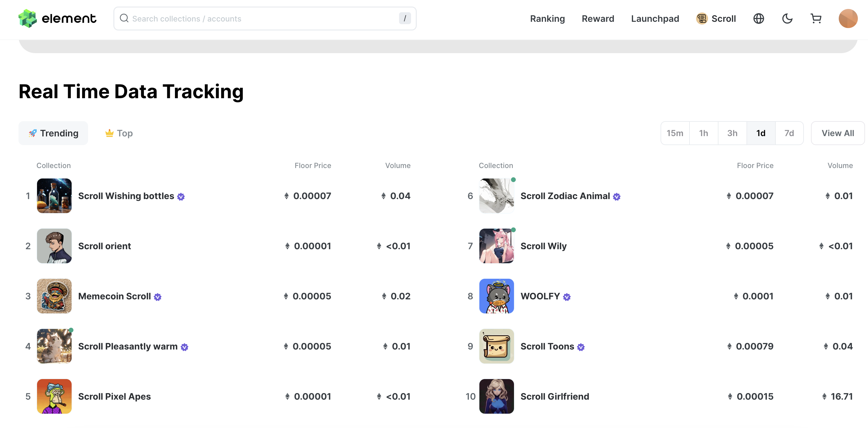Viewport: 868px width, 428px height.
Task: Open Scroll orient thumbnail
Action: 54,246
